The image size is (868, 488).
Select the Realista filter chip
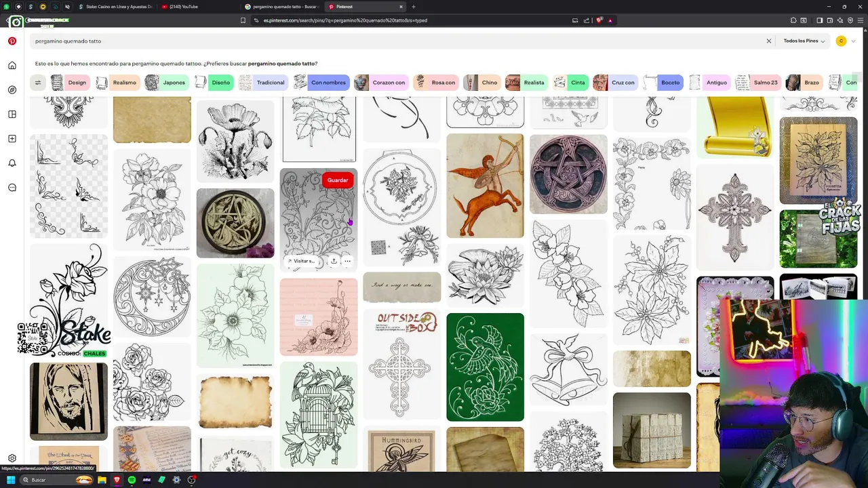526,83
